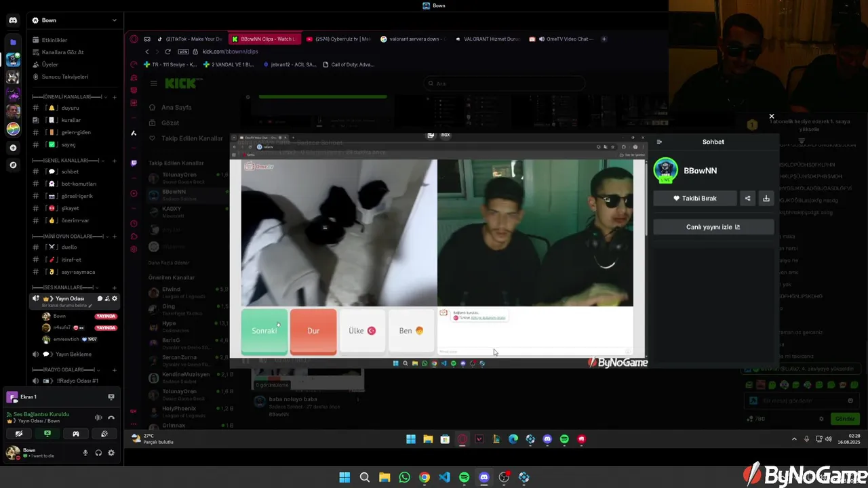Invite people to Yayın Odası icon

click(107, 298)
